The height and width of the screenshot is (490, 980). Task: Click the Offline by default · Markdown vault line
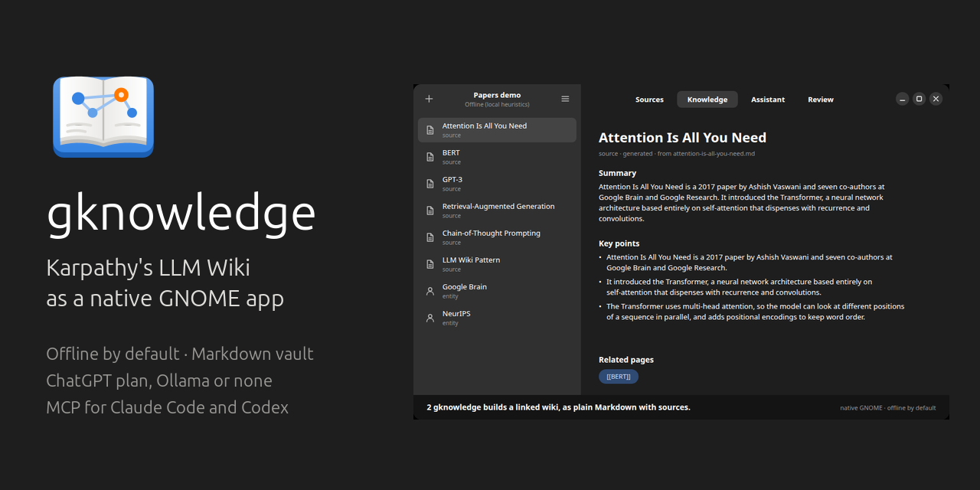click(180, 354)
